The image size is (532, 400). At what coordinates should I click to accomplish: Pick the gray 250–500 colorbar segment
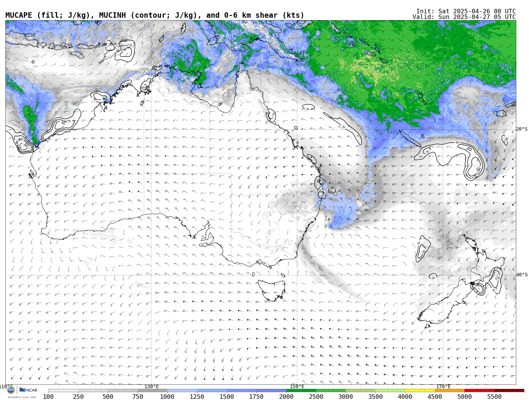tap(93, 391)
